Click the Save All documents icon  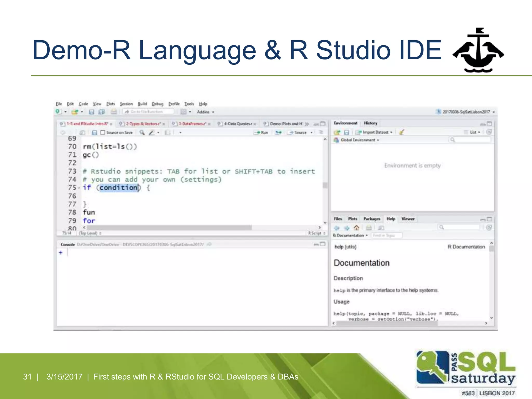pos(102,112)
